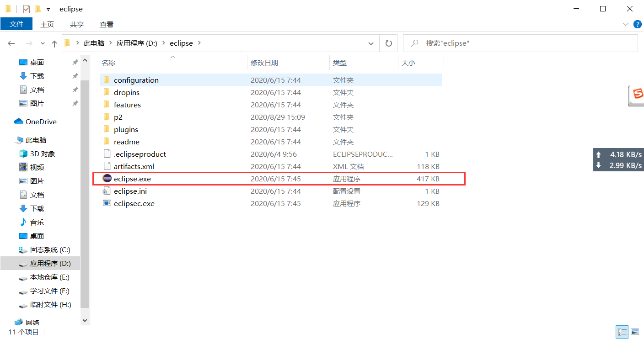Image resolution: width=644 pixels, height=339 pixels.
Task: Select the p2 folder icon
Action: click(x=107, y=117)
